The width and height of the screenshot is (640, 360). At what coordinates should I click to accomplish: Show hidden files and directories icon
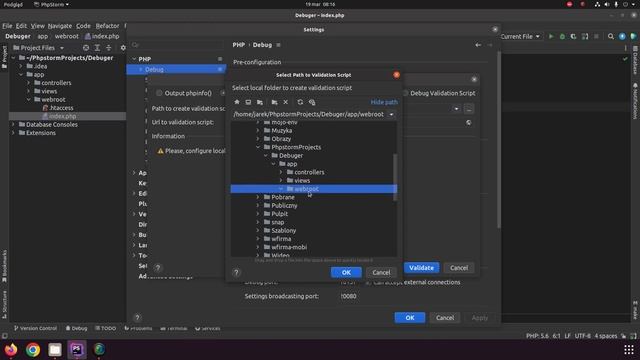point(312,102)
